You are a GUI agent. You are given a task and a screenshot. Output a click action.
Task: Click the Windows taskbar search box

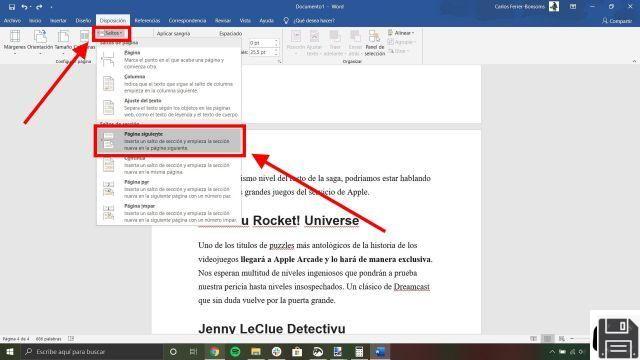(x=91, y=351)
